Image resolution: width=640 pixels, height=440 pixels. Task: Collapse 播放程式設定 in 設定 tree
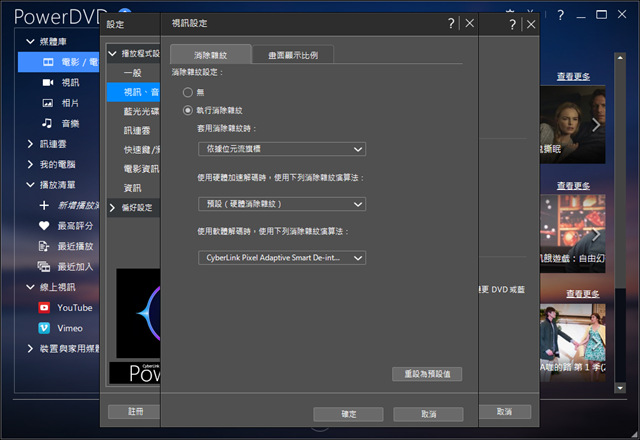click(x=113, y=53)
